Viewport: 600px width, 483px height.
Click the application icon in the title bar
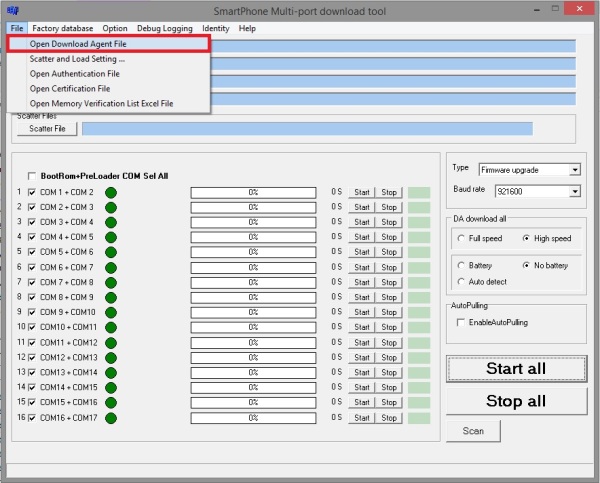point(14,9)
